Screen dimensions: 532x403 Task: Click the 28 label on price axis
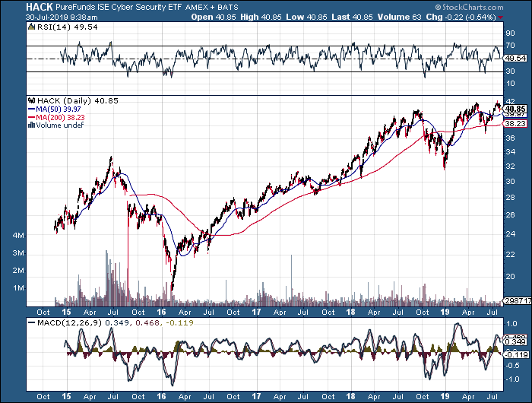click(x=510, y=198)
